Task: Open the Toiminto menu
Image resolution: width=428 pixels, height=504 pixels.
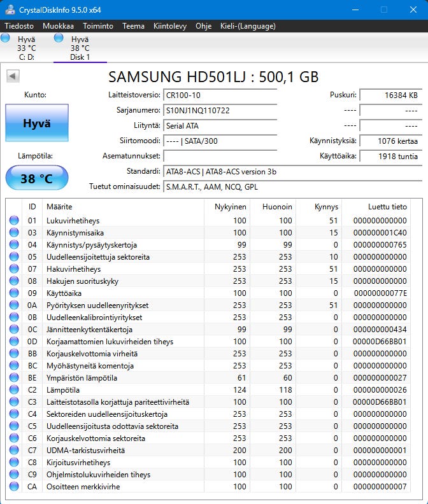Action: pos(98,26)
